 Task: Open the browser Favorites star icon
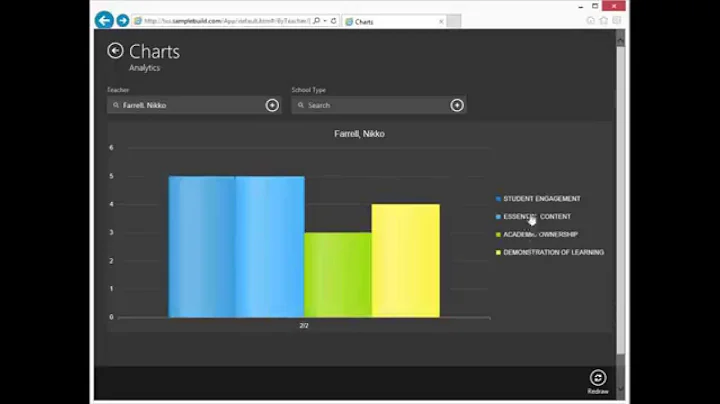point(604,20)
